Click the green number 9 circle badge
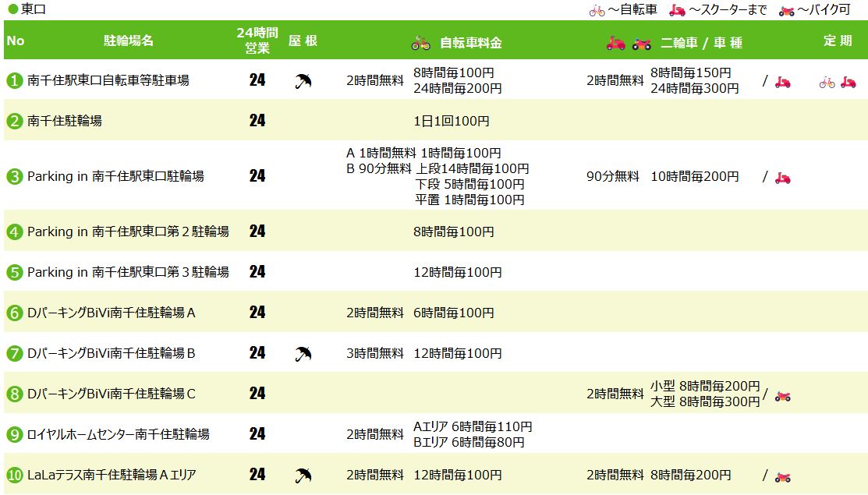The height and width of the screenshot is (495, 868). pyautogui.click(x=15, y=434)
